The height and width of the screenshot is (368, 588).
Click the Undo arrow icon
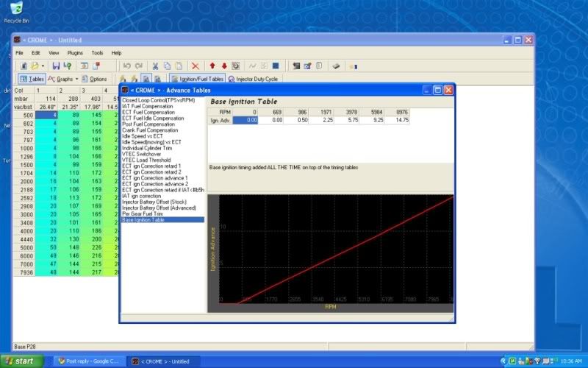click(x=126, y=66)
